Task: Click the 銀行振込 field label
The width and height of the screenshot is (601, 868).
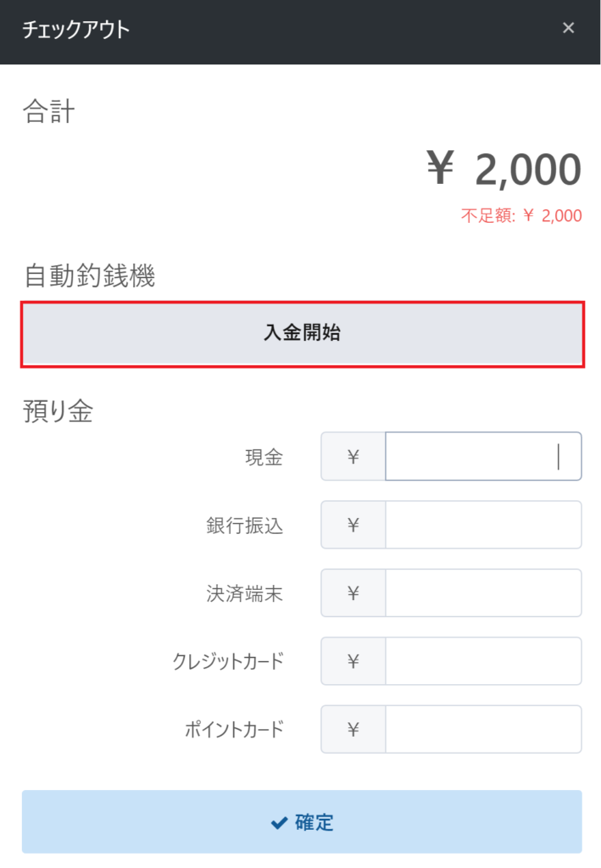Action: pos(244,526)
